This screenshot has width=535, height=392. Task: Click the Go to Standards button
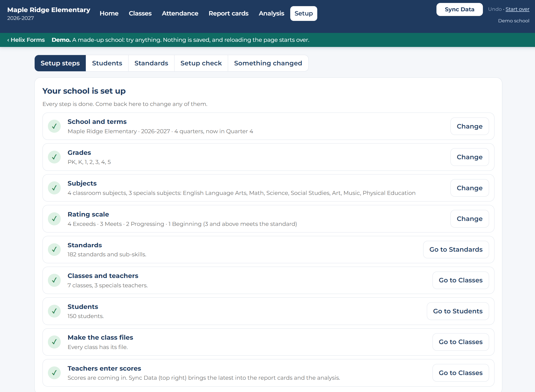coord(456,249)
